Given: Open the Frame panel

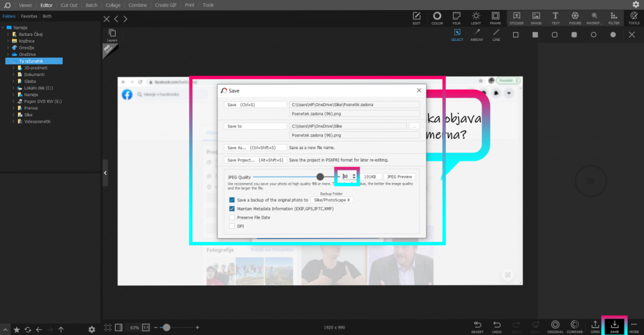Looking at the screenshot, I should [496, 18].
